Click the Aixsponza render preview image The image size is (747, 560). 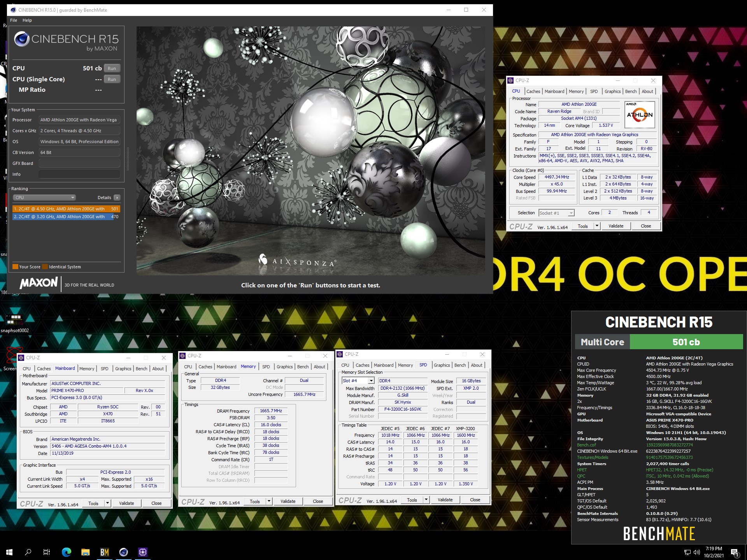[310, 151]
